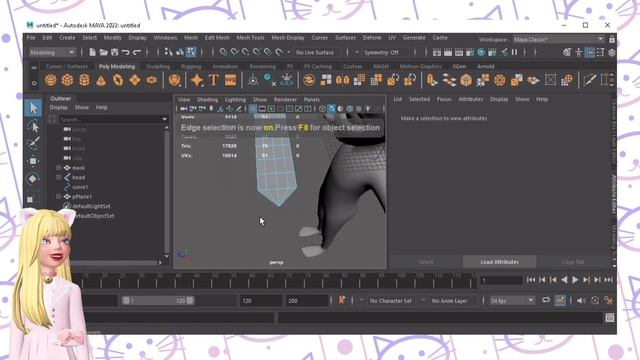Expand the head node in Outliner

pyautogui.click(x=58, y=177)
